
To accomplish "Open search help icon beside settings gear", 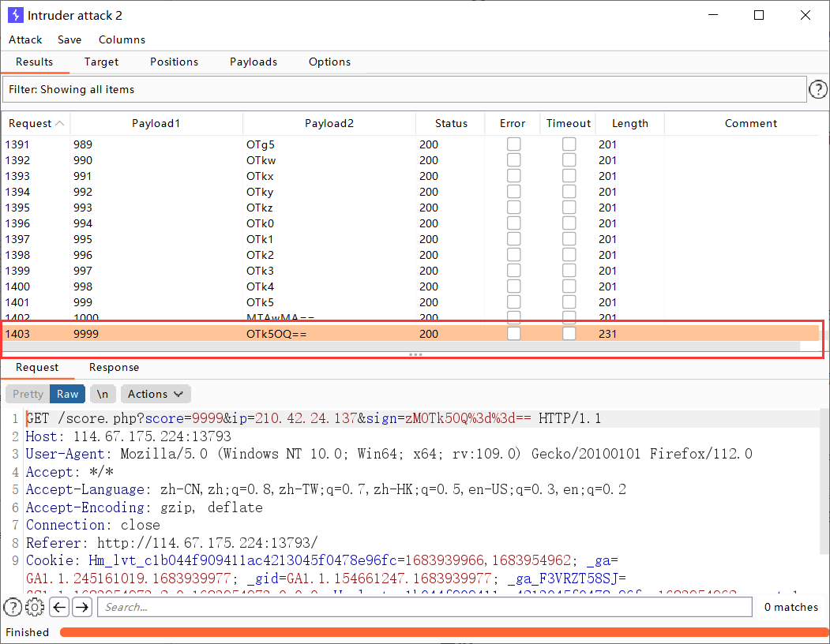I will pyautogui.click(x=13, y=607).
